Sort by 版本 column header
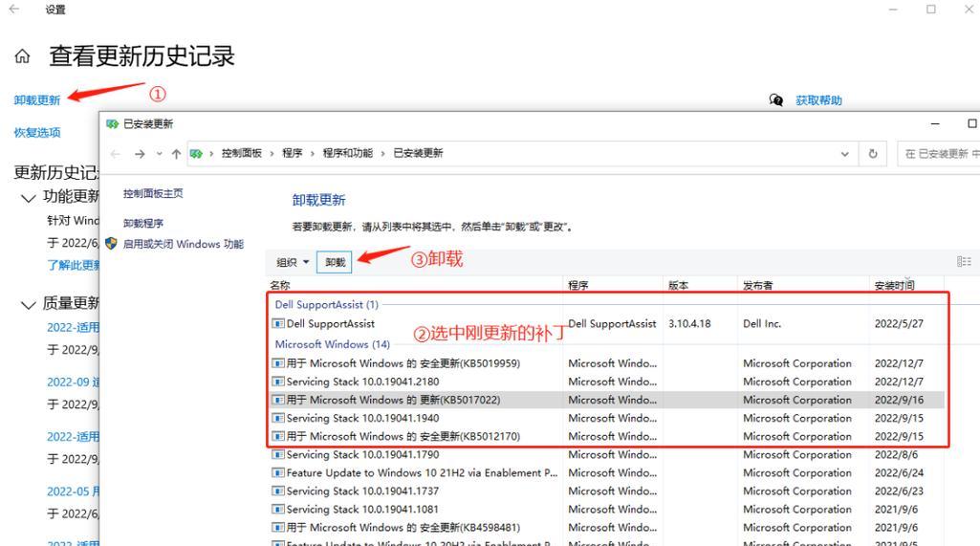980x546 pixels. [x=678, y=285]
